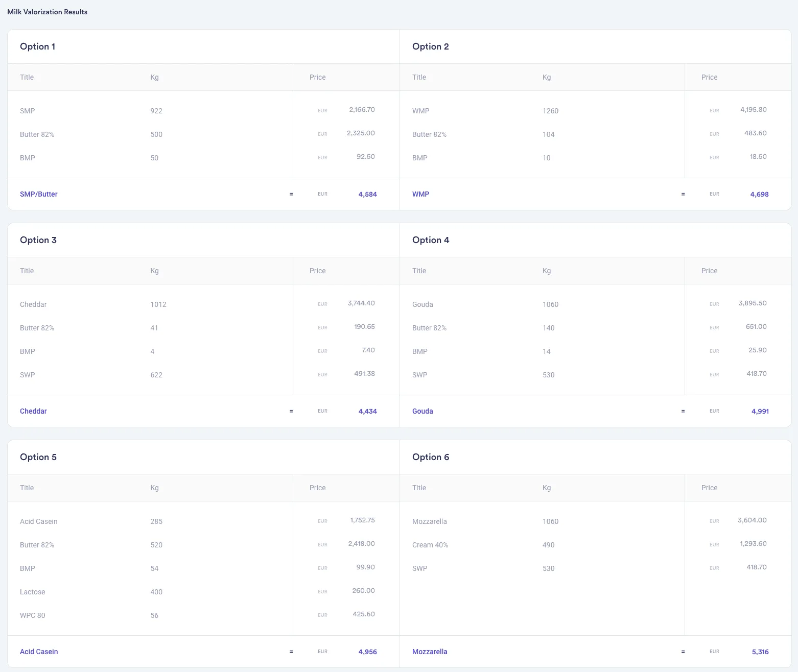Screen dimensions: 798x672
Task: Click the Lactose row title
Action: (x=33, y=592)
